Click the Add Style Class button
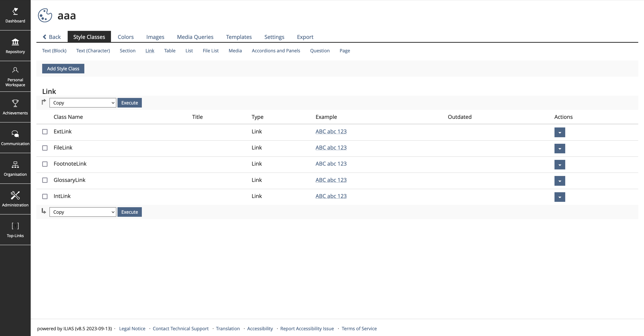The height and width of the screenshot is (336, 644). coord(63,69)
